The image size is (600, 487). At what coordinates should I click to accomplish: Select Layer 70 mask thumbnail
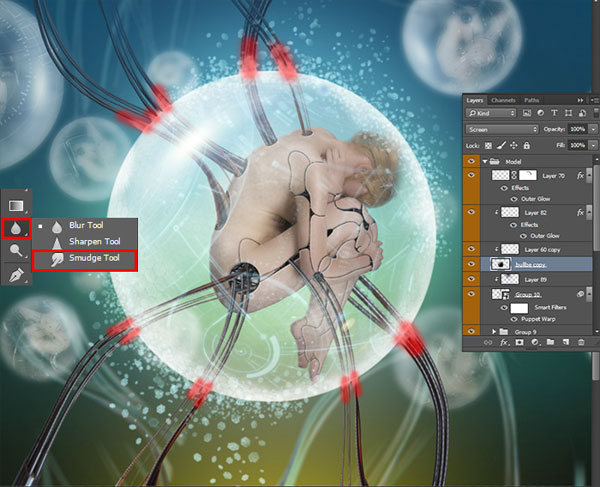pos(528,175)
